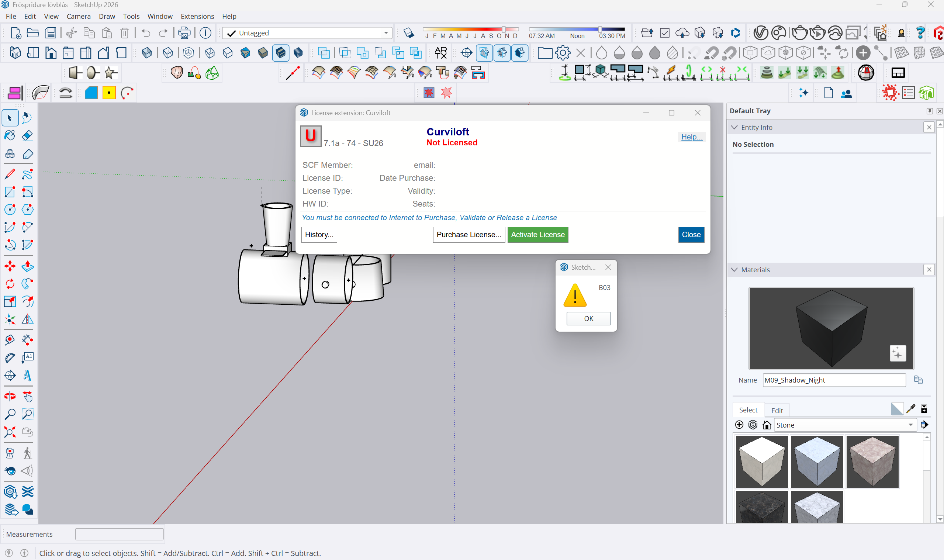
Task: Select the Move tool
Action: tap(10, 266)
